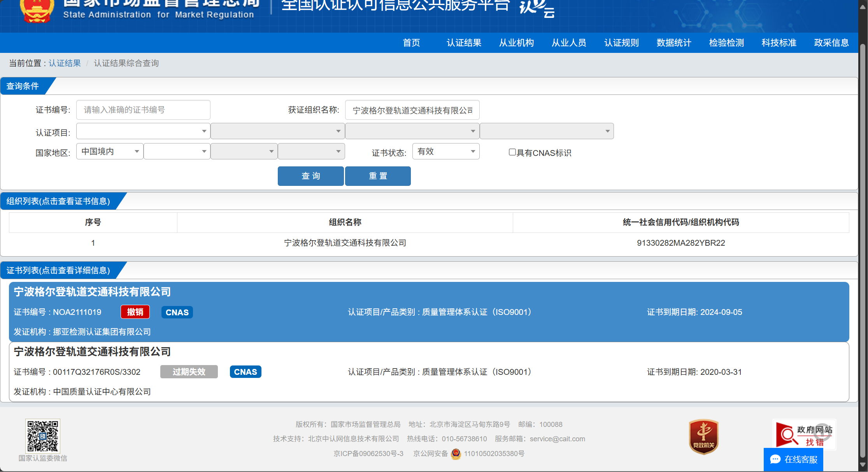Open the certificate card NOA2111019
Screen dimensions: 868x472
click(x=429, y=312)
